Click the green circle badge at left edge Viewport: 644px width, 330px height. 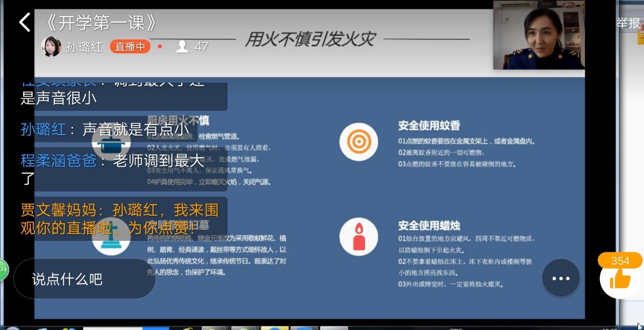pos(3,270)
